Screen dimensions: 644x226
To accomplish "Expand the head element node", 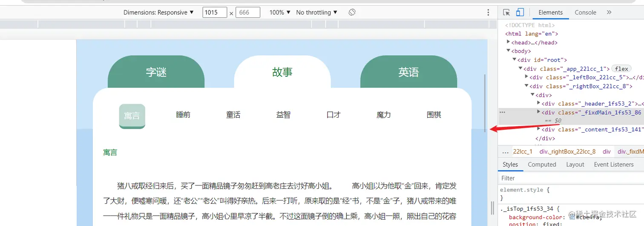I will pyautogui.click(x=509, y=42).
